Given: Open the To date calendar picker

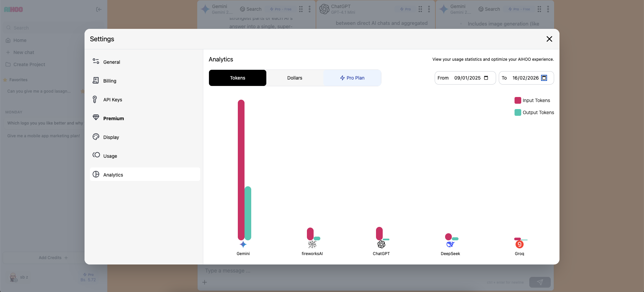Looking at the screenshot, I should (544, 78).
